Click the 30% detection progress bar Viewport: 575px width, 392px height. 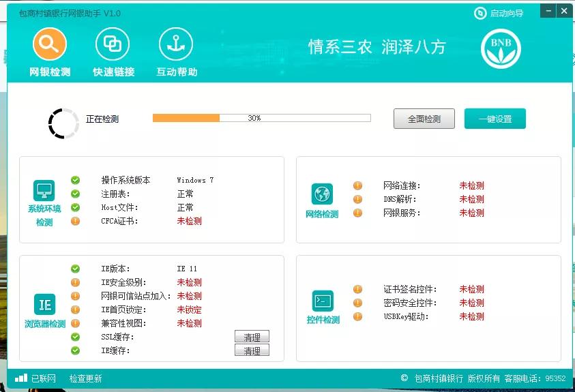point(261,118)
